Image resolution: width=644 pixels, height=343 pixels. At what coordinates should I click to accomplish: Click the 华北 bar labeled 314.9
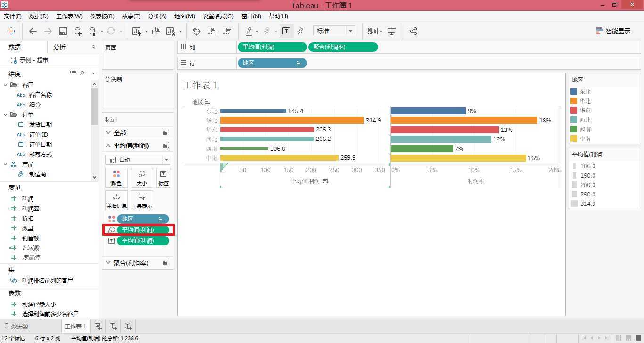pos(292,121)
